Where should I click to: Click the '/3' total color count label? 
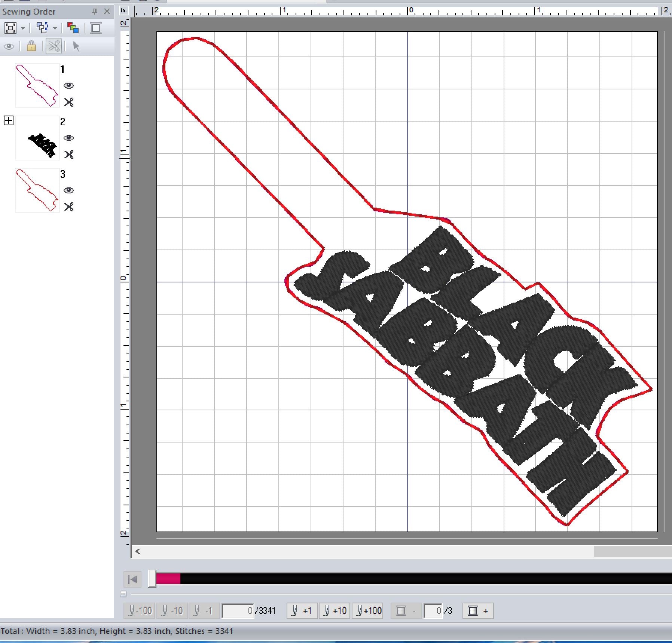click(x=448, y=611)
